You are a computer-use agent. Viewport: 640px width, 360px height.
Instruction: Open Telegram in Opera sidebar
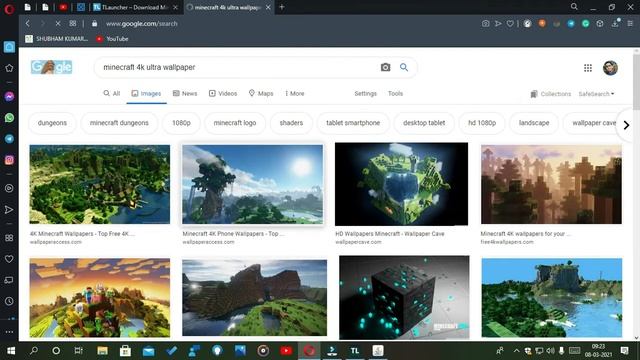(9, 139)
